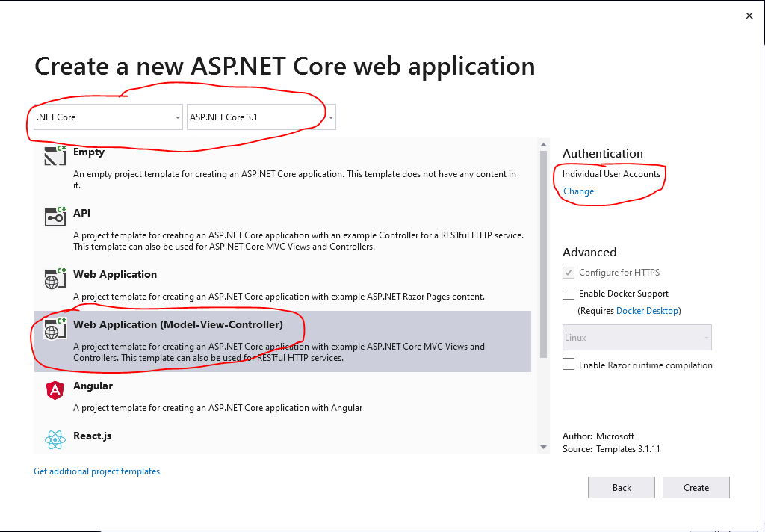Select the API project template
The height and width of the screenshot is (532, 765).
282,229
